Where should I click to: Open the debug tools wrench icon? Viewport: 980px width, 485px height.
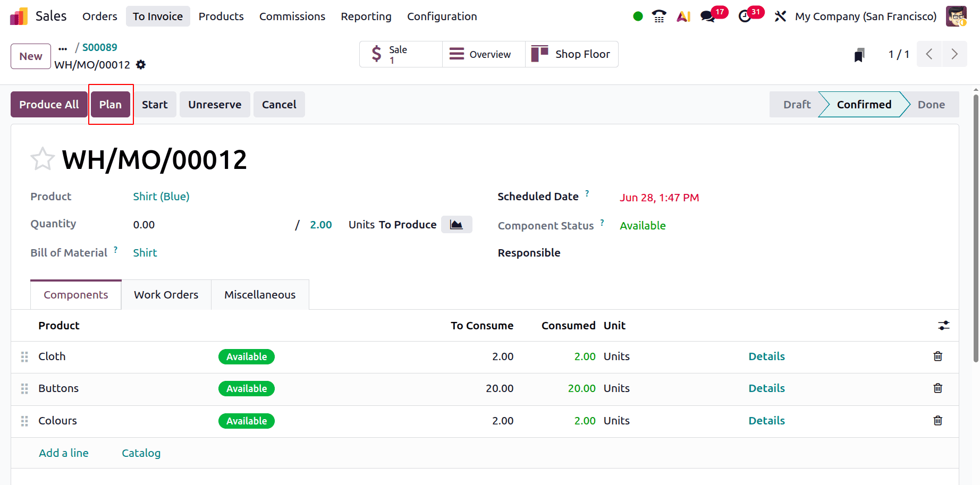coord(780,16)
